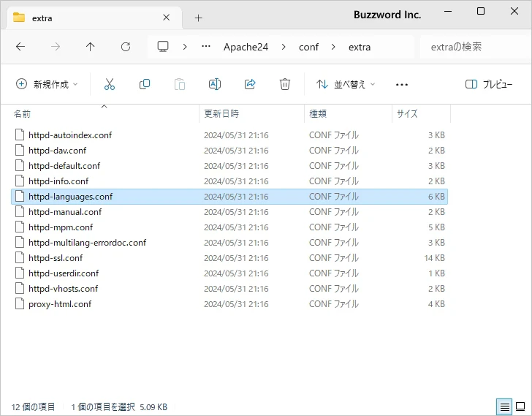The image size is (532, 416).
Task: Click the Copy icon in toolbar
Action: tap(145, 84)
